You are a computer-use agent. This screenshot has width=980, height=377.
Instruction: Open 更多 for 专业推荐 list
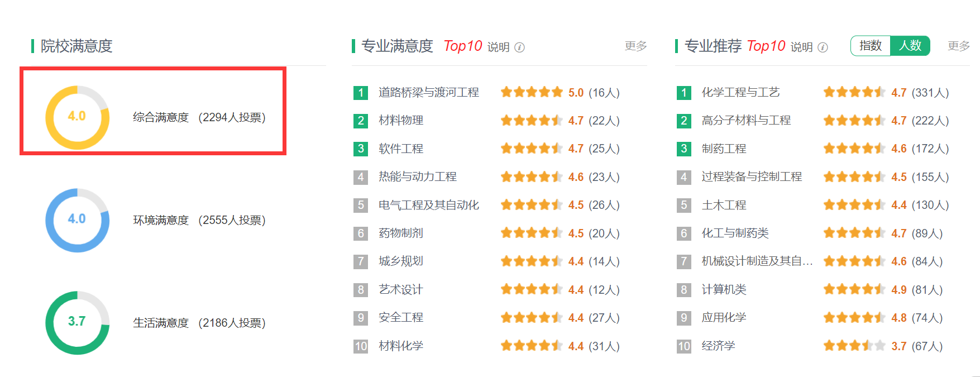958,46
